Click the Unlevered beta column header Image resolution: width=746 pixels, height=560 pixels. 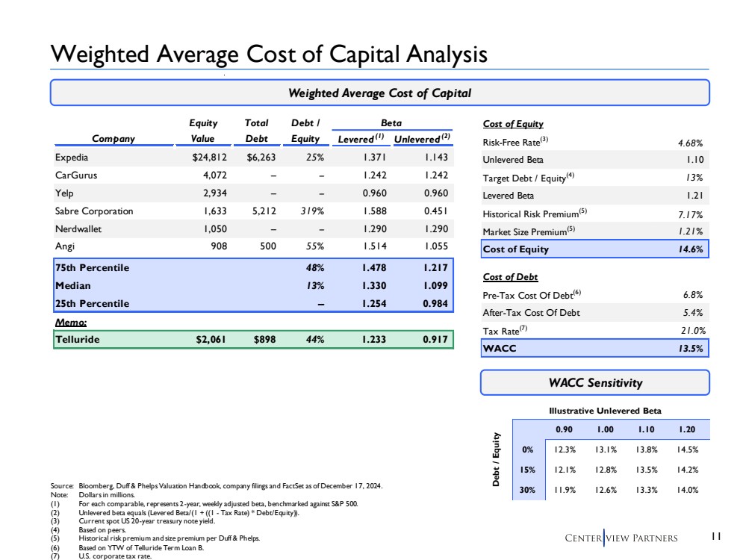click(x=423, y=139)
